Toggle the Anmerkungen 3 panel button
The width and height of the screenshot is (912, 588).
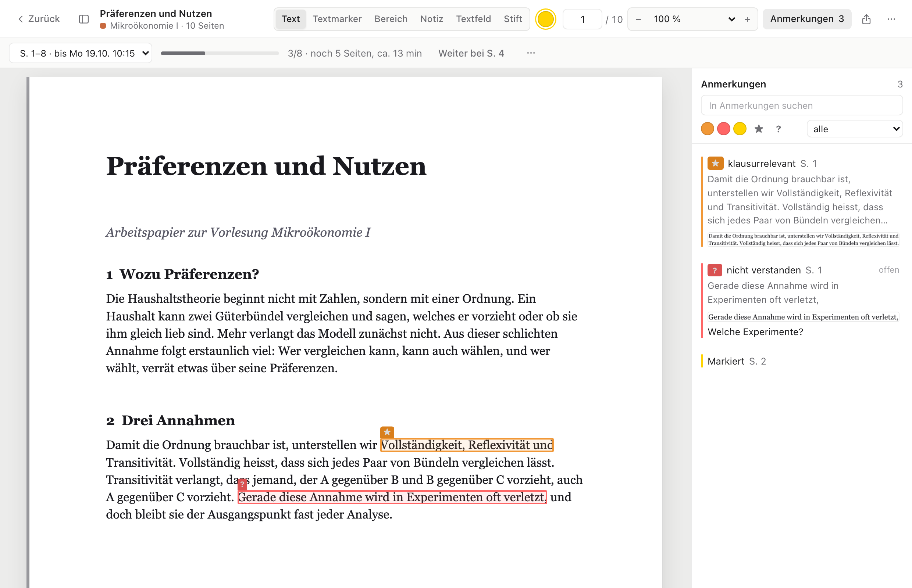pos(806,19)
